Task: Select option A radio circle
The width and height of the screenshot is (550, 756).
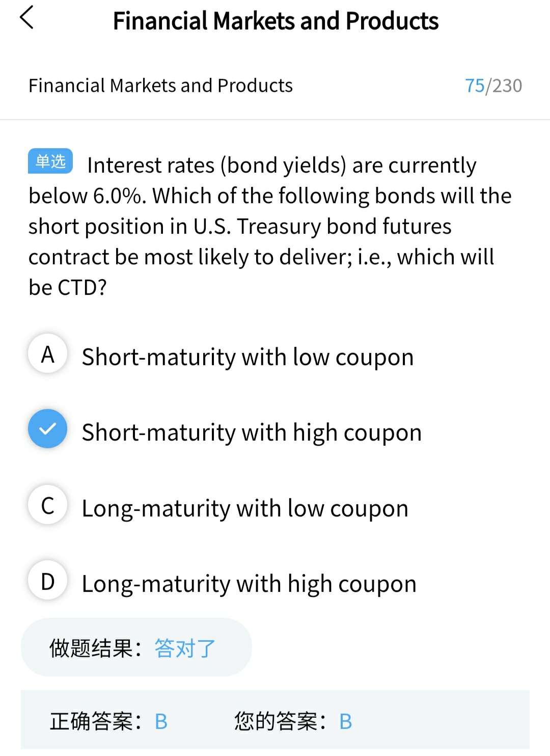Action: (47, 354)
